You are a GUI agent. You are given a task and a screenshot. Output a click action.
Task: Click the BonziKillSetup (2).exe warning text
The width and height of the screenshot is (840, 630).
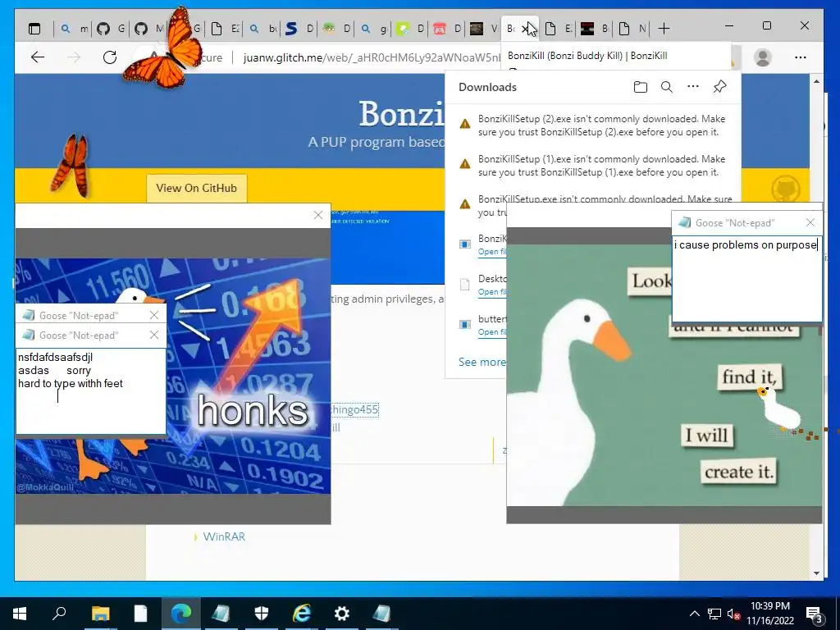[x=601, y=126]
